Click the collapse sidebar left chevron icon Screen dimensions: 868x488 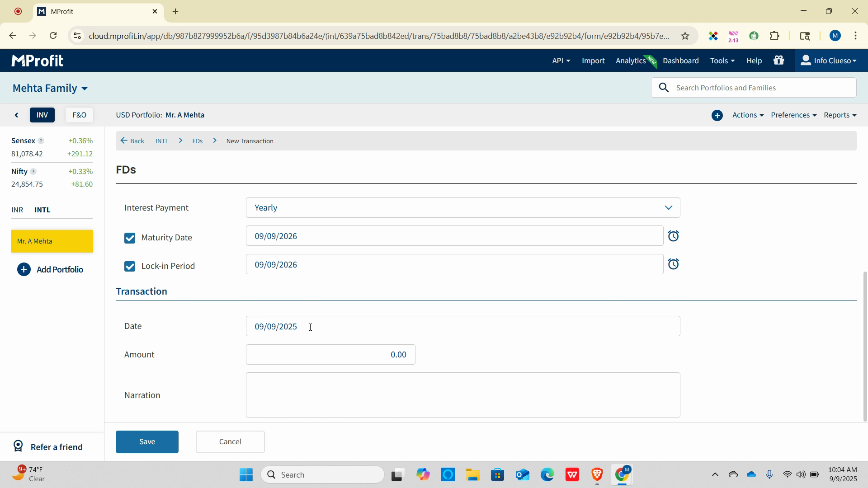click(17, 115)
